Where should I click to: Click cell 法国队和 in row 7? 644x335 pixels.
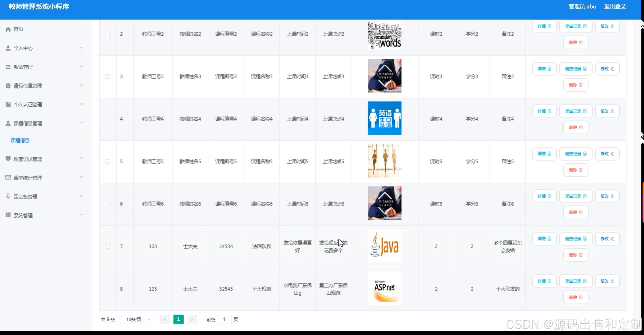pos(262,246)
